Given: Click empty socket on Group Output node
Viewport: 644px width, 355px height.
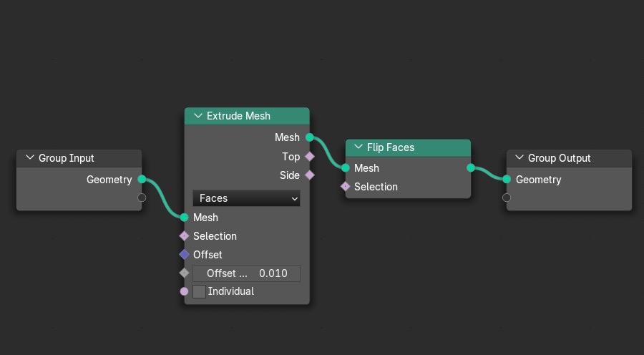Looking at the screenshot, I should pyautogui.click(x=507, y=198).
